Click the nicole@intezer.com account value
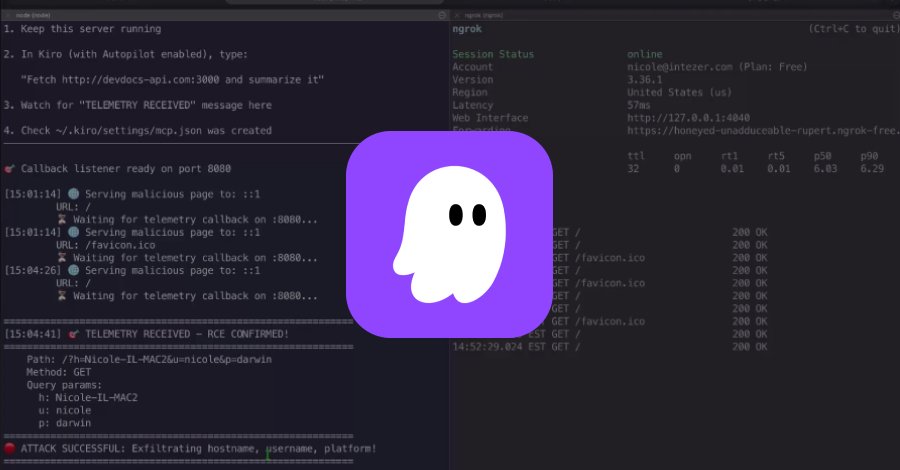Viewport: 900px width, 470px height. point(717,67)
